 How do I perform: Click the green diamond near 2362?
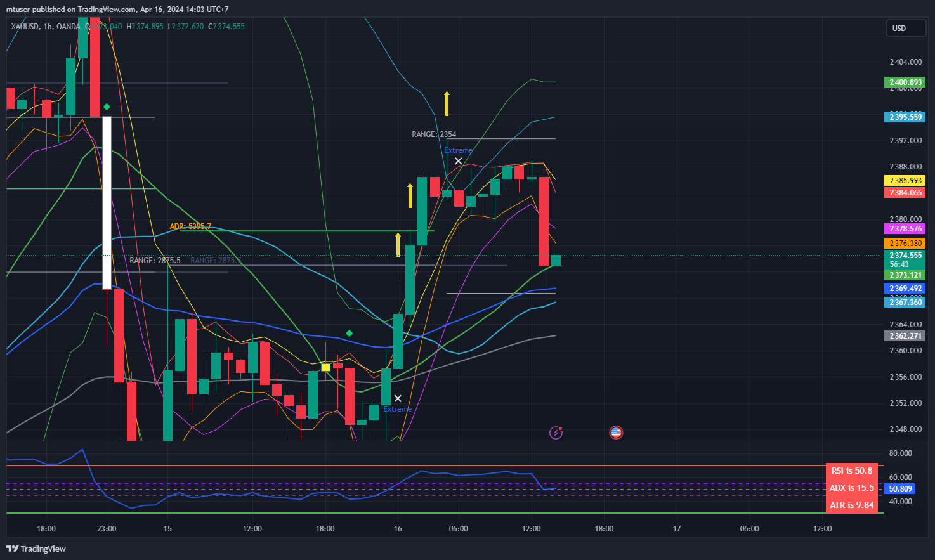[x=349, y=333]
